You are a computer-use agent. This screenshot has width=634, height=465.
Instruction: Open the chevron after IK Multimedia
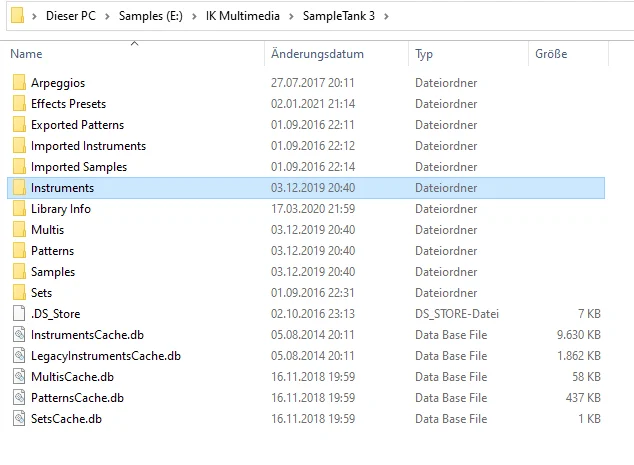291,16
